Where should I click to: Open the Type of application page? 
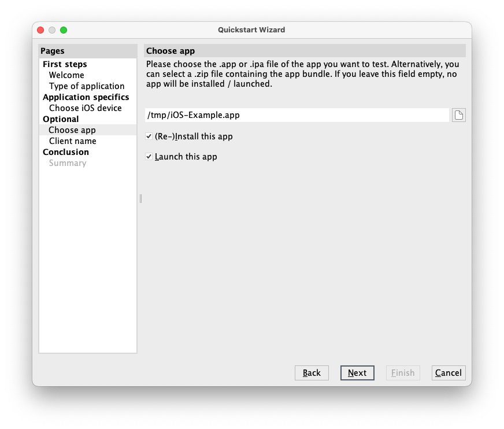[x=87, y=86]
